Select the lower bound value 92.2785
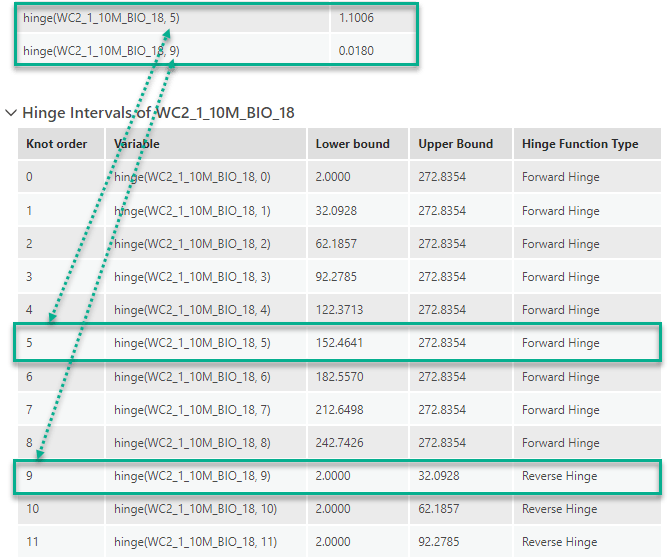Image resolution: width=670 pixels, height=559 pixels. [336, 277]
